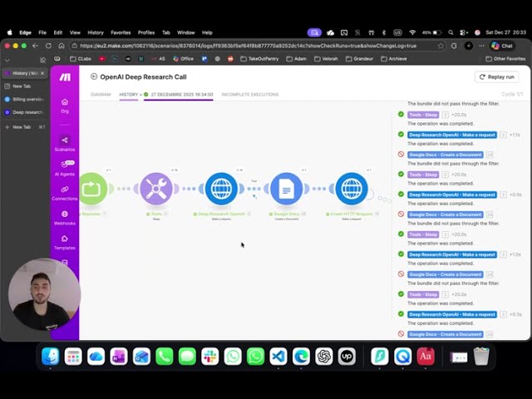532x399 pixels.
Task: Add this page to favorites with the star
Action: pos(441,46)
